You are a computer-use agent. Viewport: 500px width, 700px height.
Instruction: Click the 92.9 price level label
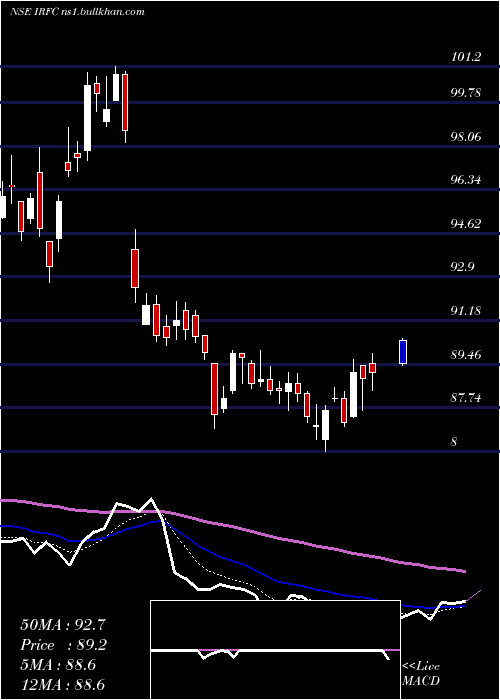point(463,267)
